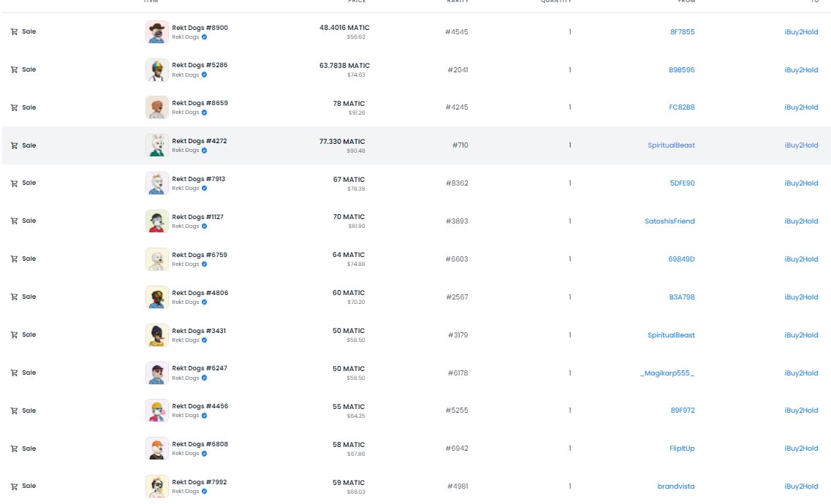This screenshot has width=831, height=504.
Task: Click verified badge under Rekt Dogs #7913
Action: pyautogui.click(x=204, y=188)
